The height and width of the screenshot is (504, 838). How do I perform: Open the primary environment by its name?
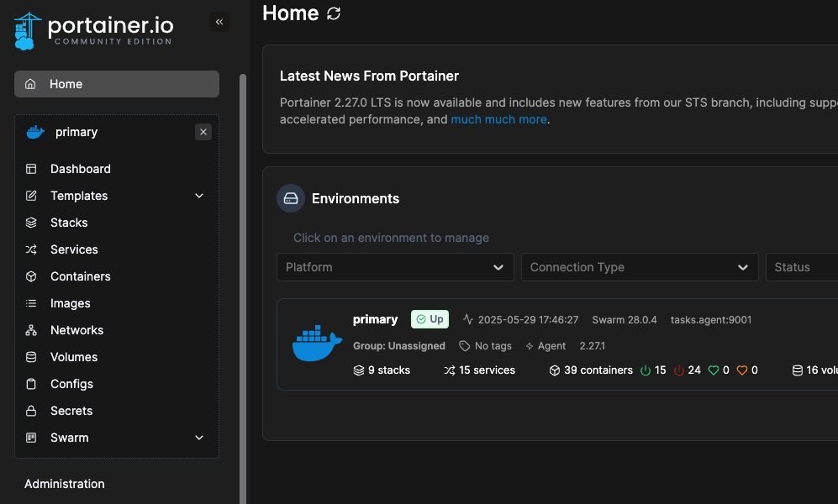[375, 319]
